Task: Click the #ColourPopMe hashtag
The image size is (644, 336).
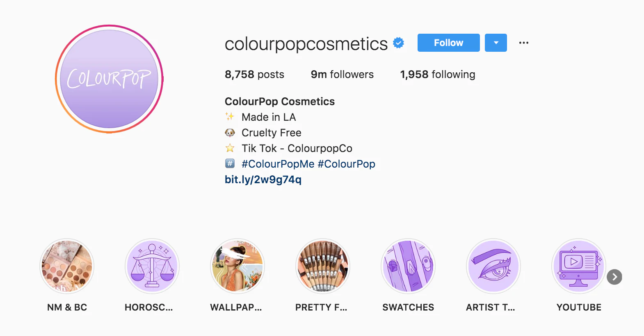Action: point(278,164)
